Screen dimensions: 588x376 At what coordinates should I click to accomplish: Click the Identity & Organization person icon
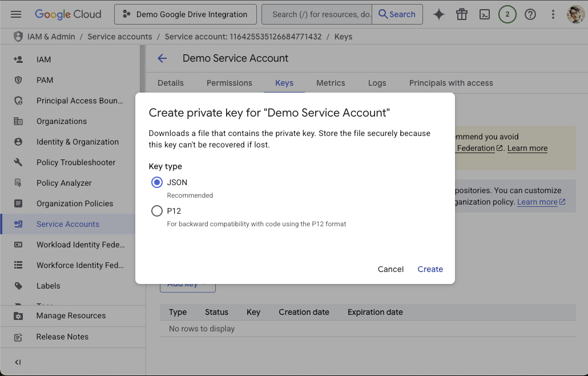tap(18, 142)
